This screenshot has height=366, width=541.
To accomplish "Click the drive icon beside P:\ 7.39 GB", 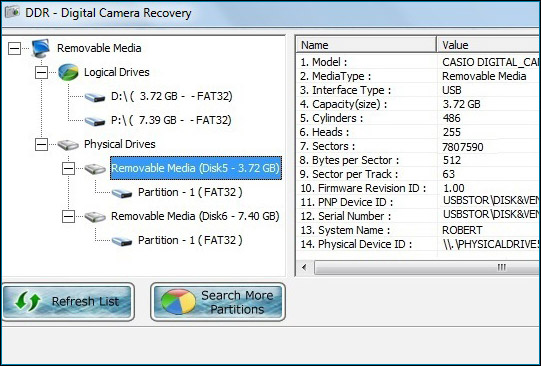I will [x=95, y=121].
